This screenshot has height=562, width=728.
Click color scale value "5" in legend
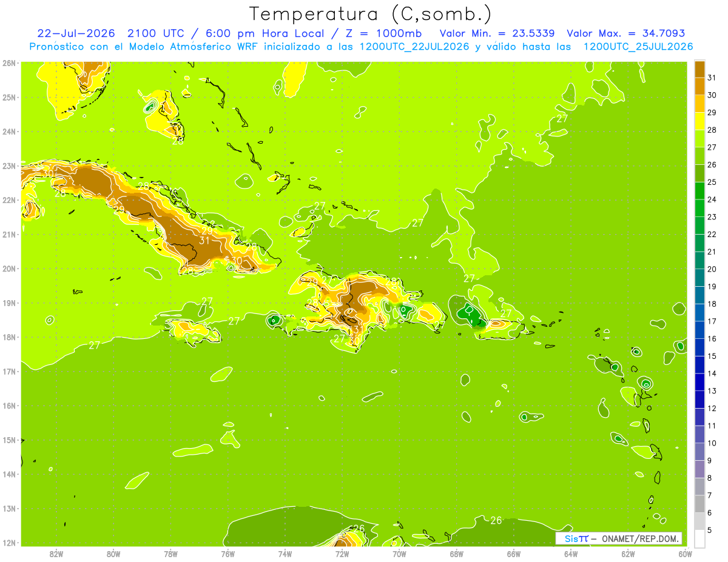(x=710, y=530)
